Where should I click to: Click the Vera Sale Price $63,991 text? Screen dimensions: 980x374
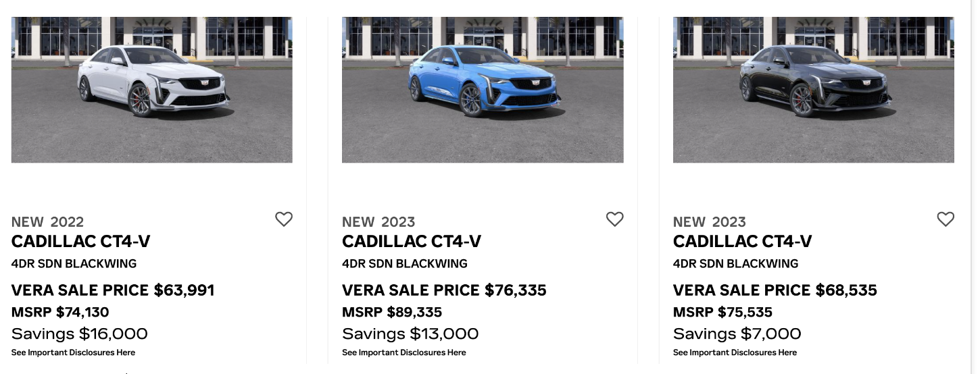click(x=113, y=290)
